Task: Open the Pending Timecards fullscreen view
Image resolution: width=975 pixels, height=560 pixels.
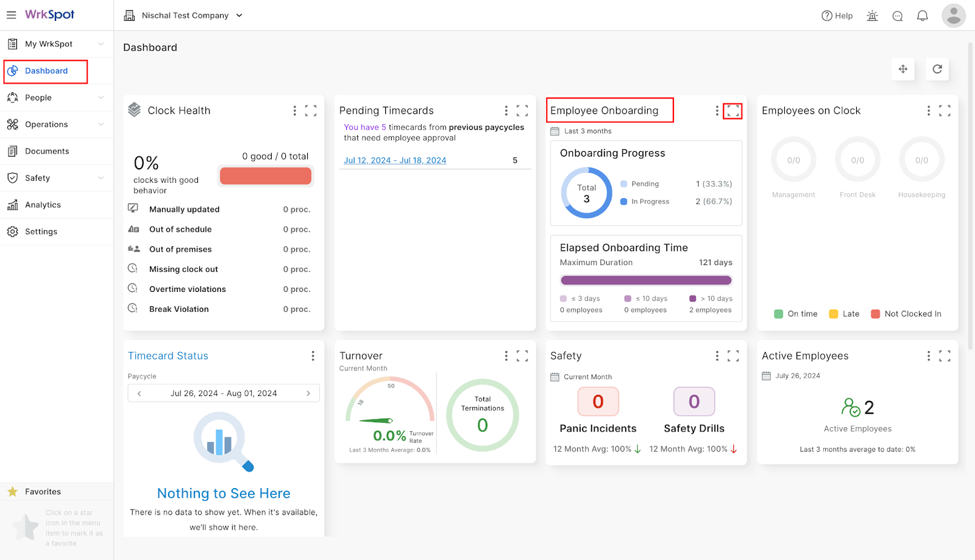Action: coord(522,110)
